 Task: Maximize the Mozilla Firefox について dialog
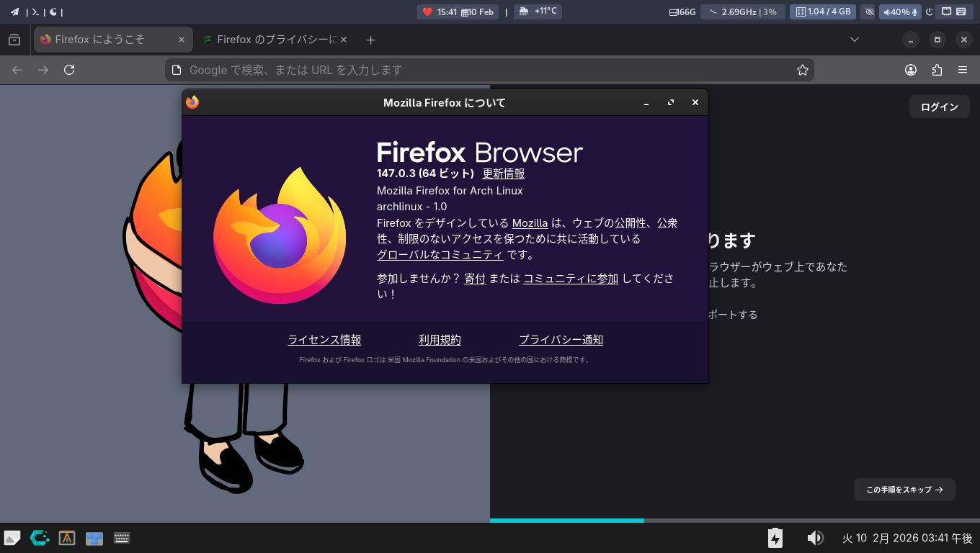[x=671, y=103]
